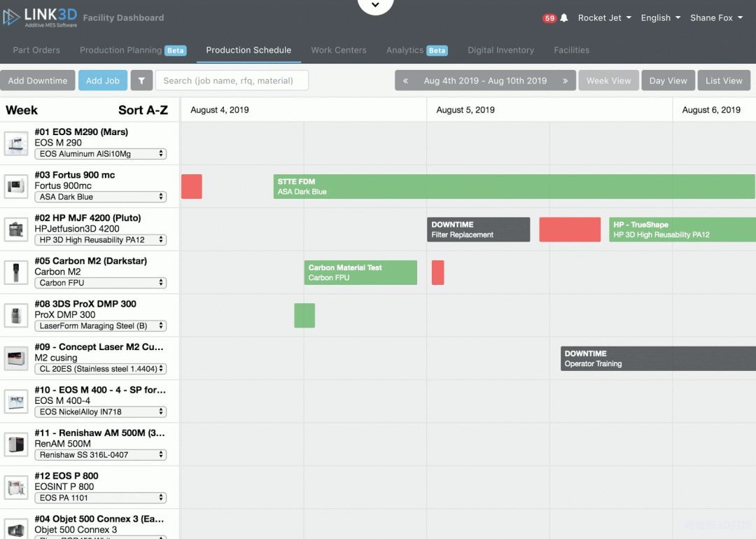Screen dimensions: 756x539
Task: Click the #04 Objet 500 Connex 3 machine name
Action: tap(99, 519)
